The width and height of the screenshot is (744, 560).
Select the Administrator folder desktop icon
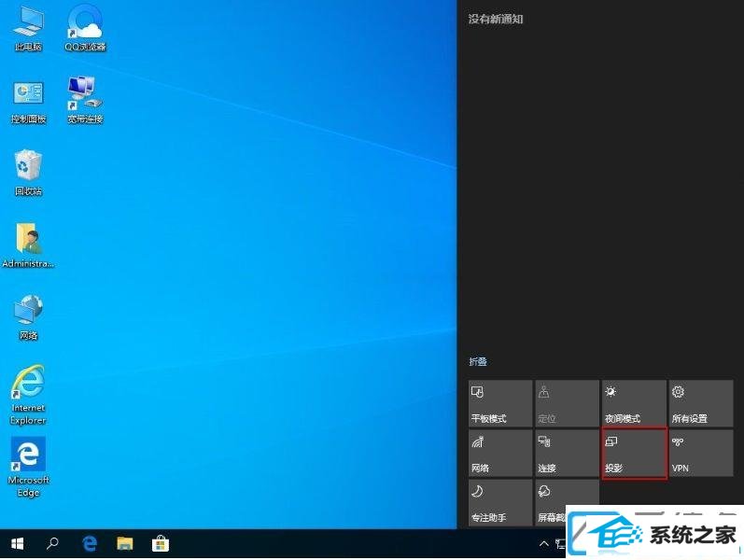pyautogui.click(x=28, y=245)
